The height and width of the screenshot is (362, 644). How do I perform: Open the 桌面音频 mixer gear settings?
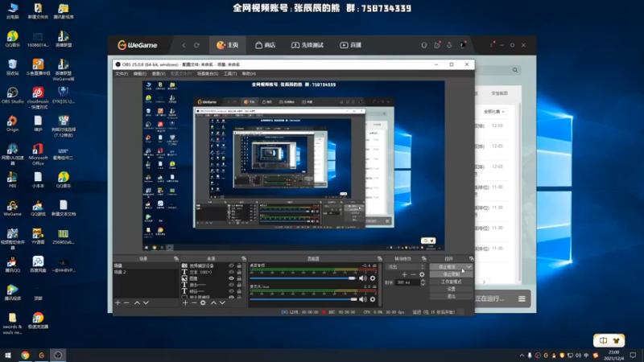tap(373, 278)
